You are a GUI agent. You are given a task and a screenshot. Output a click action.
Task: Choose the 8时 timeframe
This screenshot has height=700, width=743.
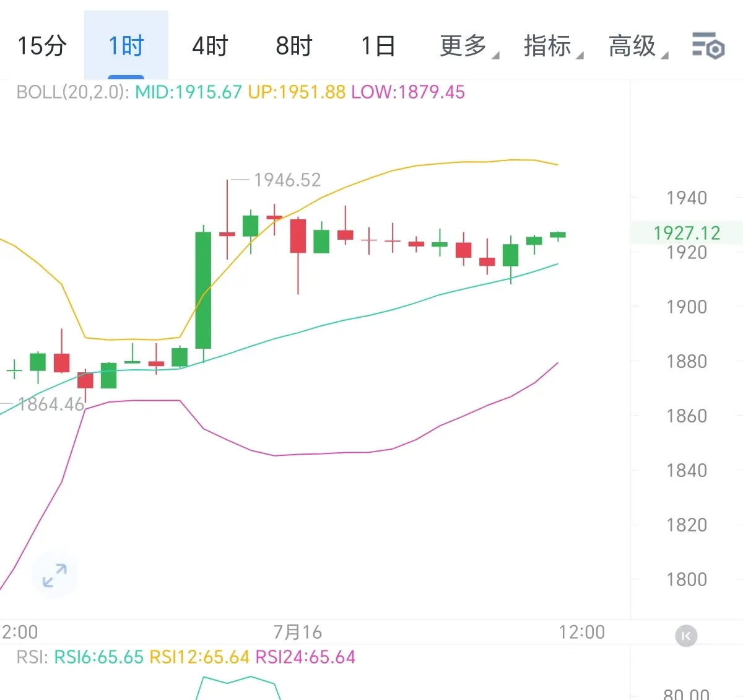pyautogui.click(x=294, y=46)
